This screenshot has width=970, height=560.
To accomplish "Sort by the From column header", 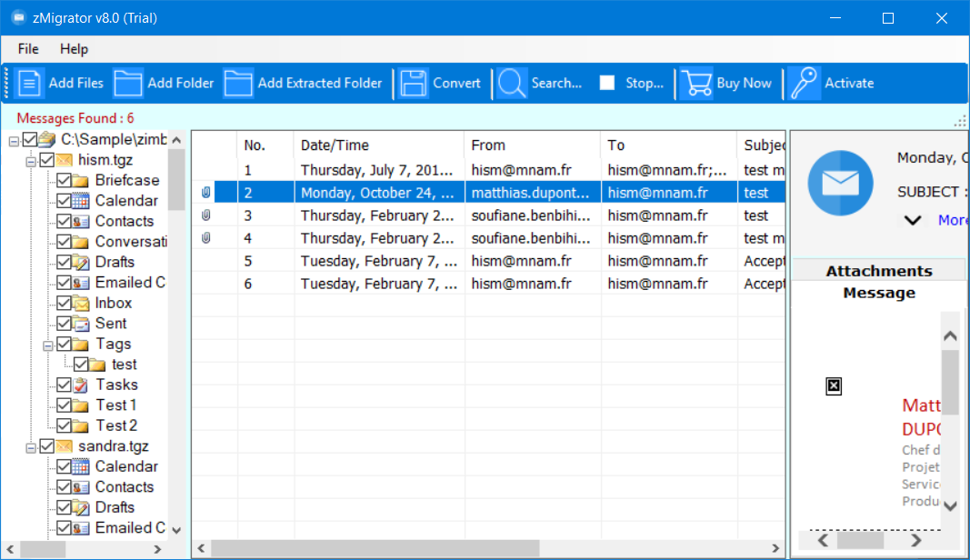I will click(532, 145).
